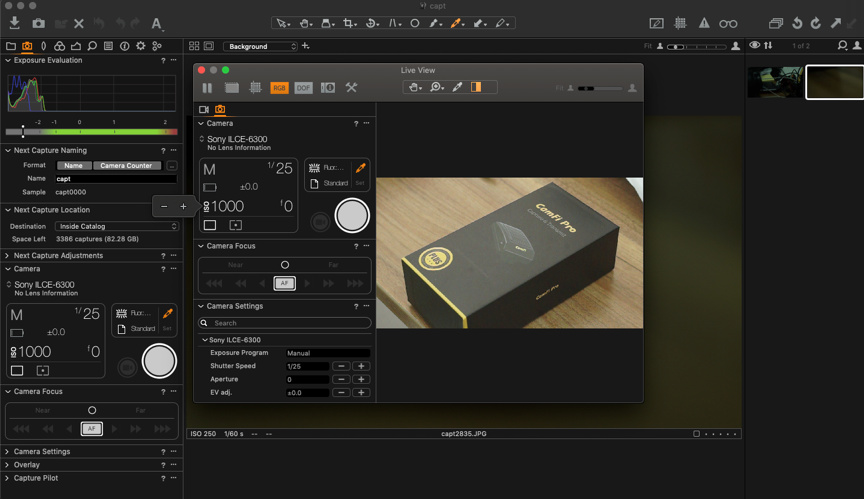Collapse the Next Capture Naming panel
This screenshot has width=864, height=499.
click(x=8, y=150)
